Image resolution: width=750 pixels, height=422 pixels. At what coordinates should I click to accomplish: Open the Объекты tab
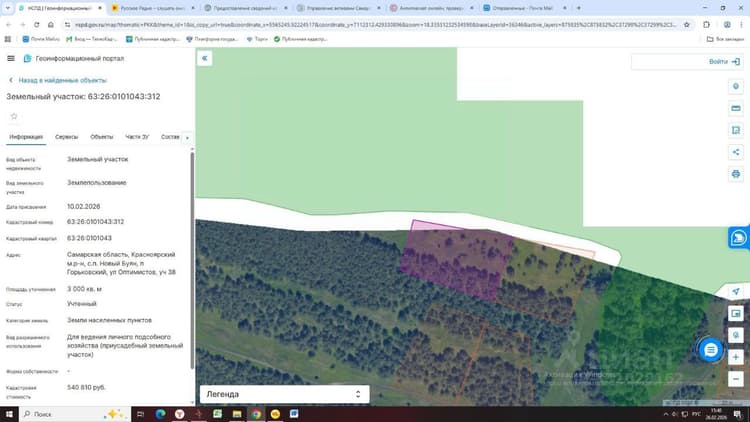tap(102, 137)
